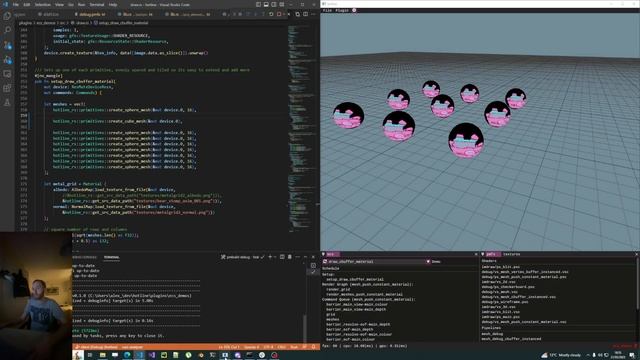Split the terminal panel

282,257
